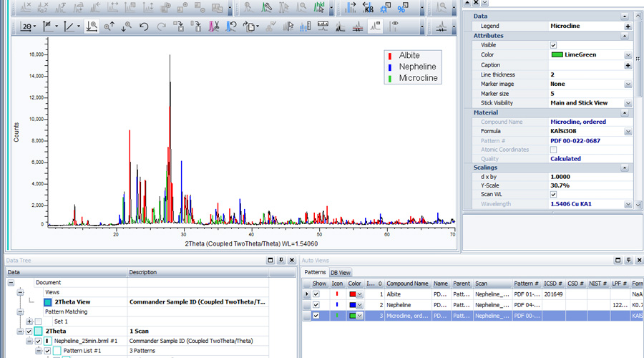This screenshot has height=358, width=644.
Task: Pin the Data Tree panel
Action: pyautogui.click(x=280, y=261)
